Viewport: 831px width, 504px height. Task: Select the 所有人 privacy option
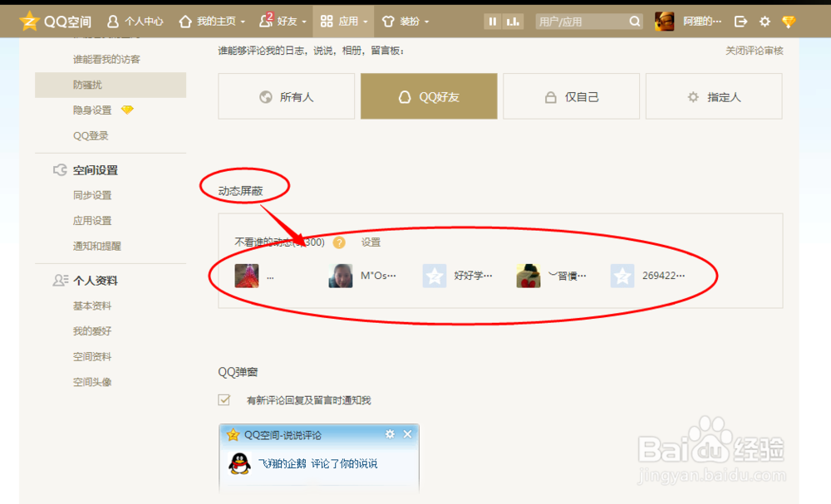(x=286, y=95)
